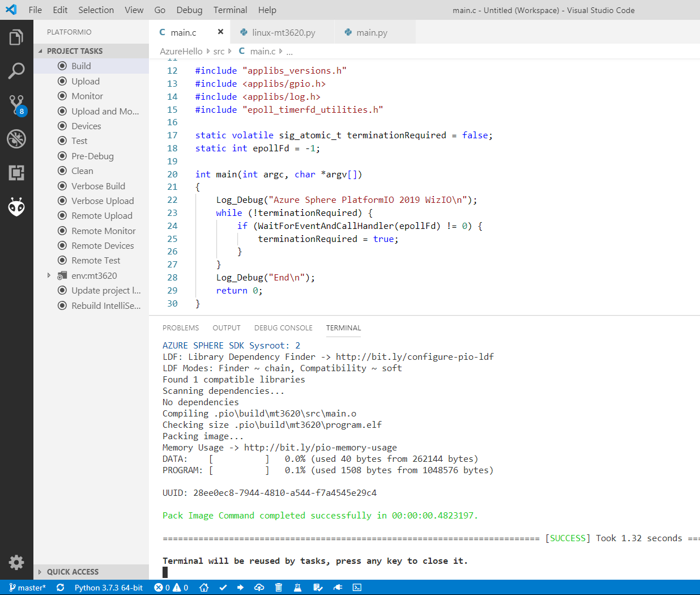Run the Verbose Upload task
Screen dimensions: 700x595
pos(91,201)
